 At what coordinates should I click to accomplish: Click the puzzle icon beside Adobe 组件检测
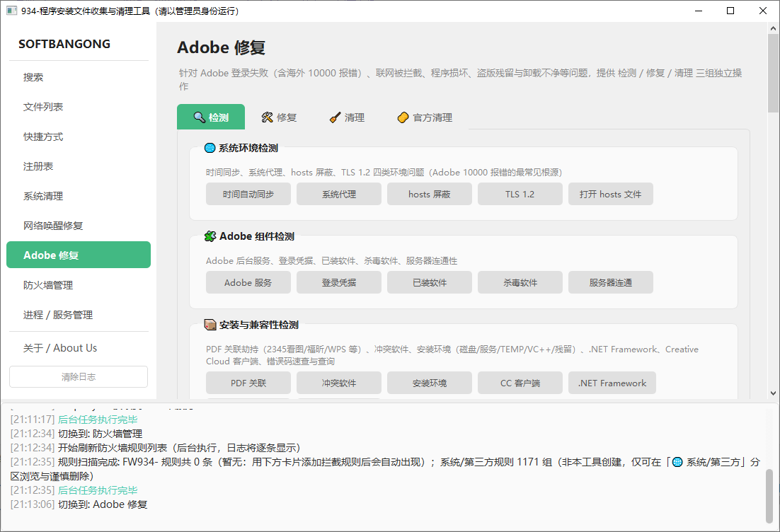point(210,236)
